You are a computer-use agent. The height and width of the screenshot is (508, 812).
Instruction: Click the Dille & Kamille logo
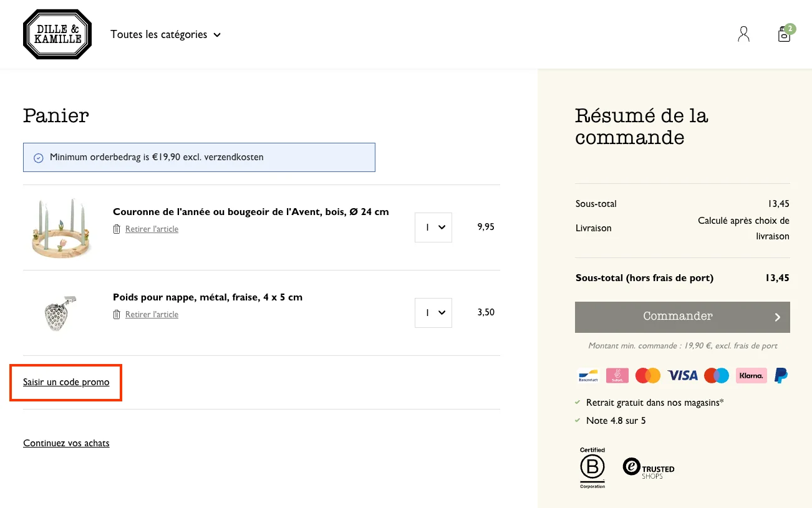[x=57, y=34]
